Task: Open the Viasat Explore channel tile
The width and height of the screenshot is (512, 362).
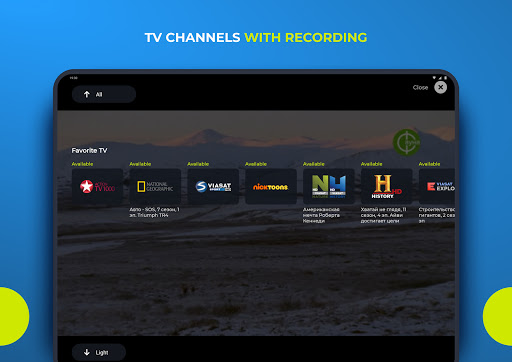Action: pyautogui.click(x=437, y=186)
